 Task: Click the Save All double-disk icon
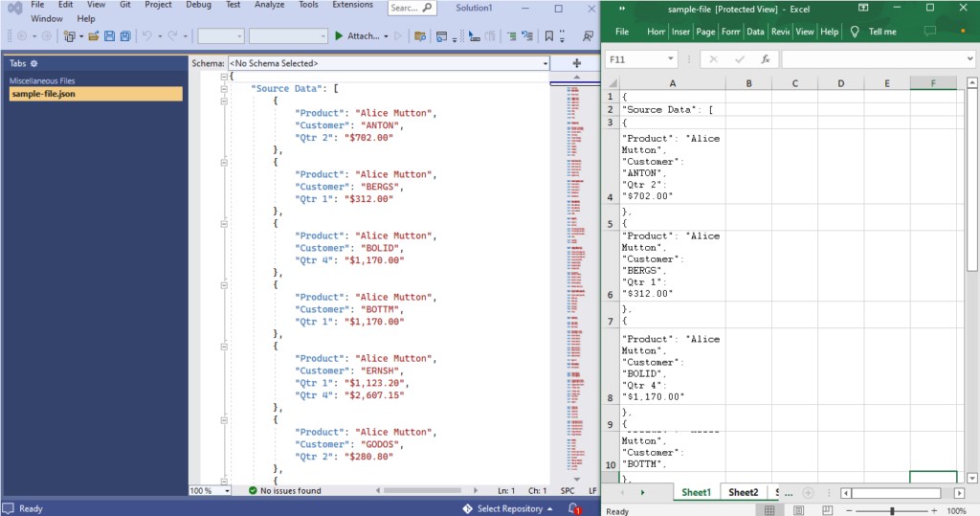coord(125,36)
